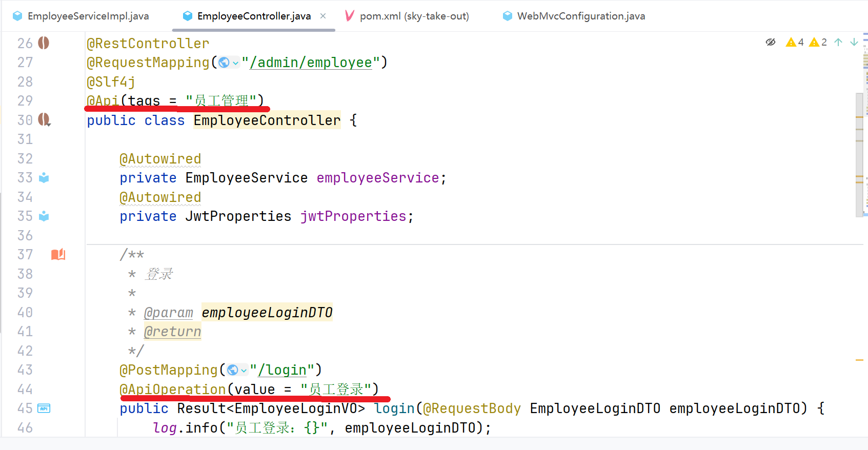Click the Spring bean gutter icon on line 26

44,43
